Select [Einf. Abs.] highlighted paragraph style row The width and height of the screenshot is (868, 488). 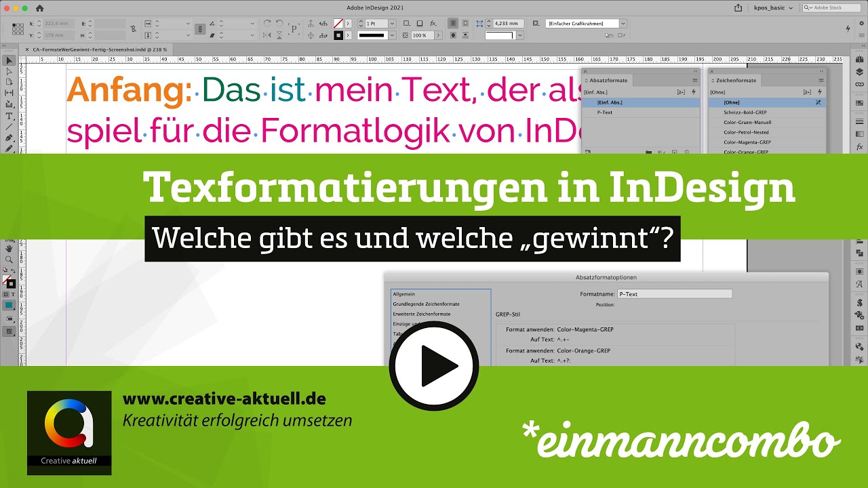coord(641,102)
